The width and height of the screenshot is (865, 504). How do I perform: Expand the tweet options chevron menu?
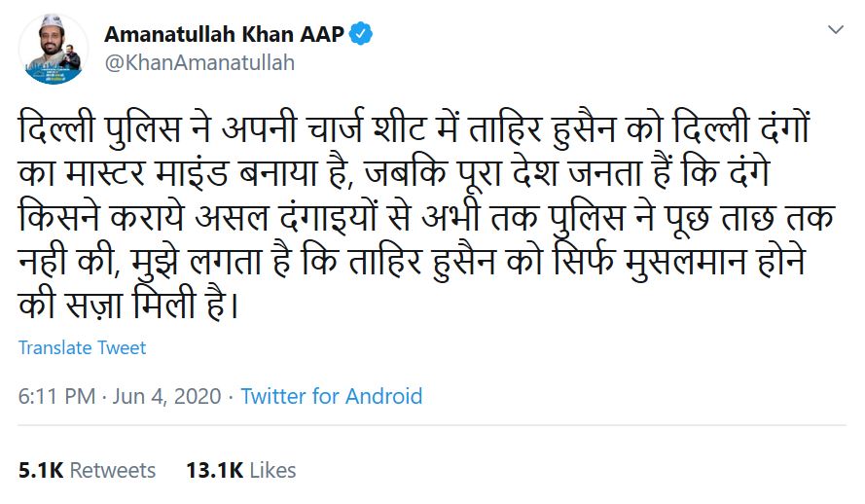pyautogui.click(x=835, y=31)
